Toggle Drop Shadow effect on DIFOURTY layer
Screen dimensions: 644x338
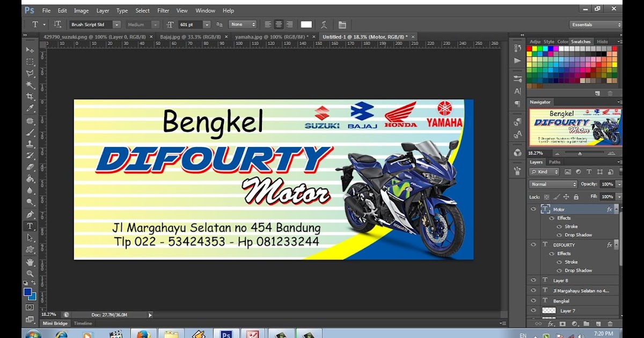tap(559, 270)
